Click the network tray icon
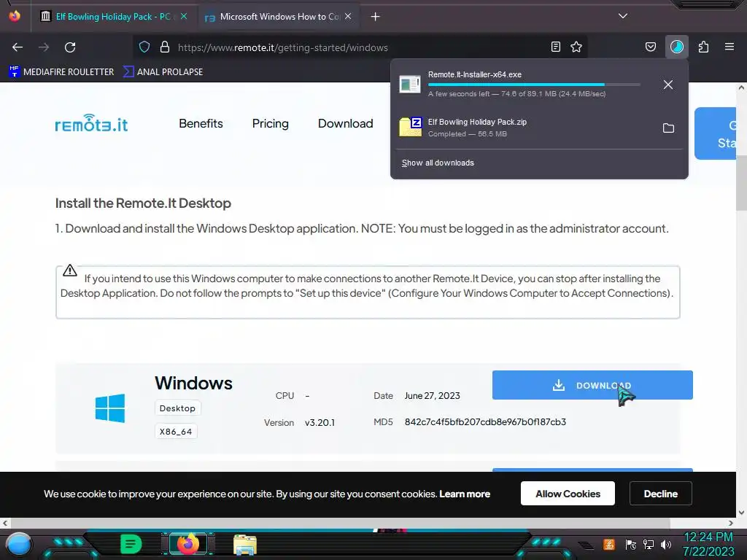Image resolution: width=747 pixels, height=560 pixels. point(649,544)
